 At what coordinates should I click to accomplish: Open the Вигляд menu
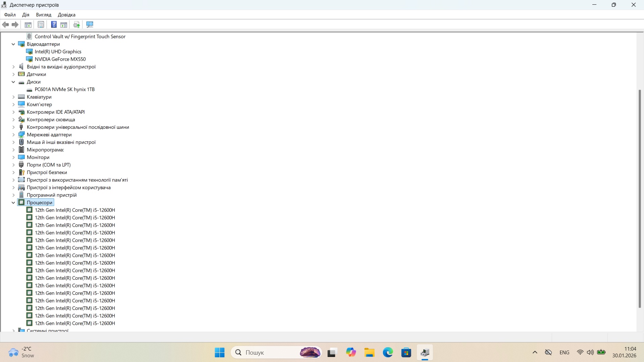[44, 15]
